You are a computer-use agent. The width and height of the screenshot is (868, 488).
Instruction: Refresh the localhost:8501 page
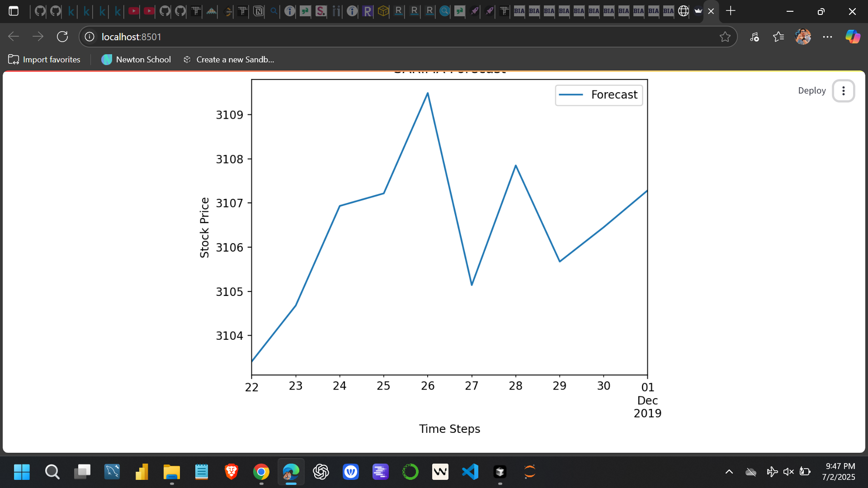62,37
